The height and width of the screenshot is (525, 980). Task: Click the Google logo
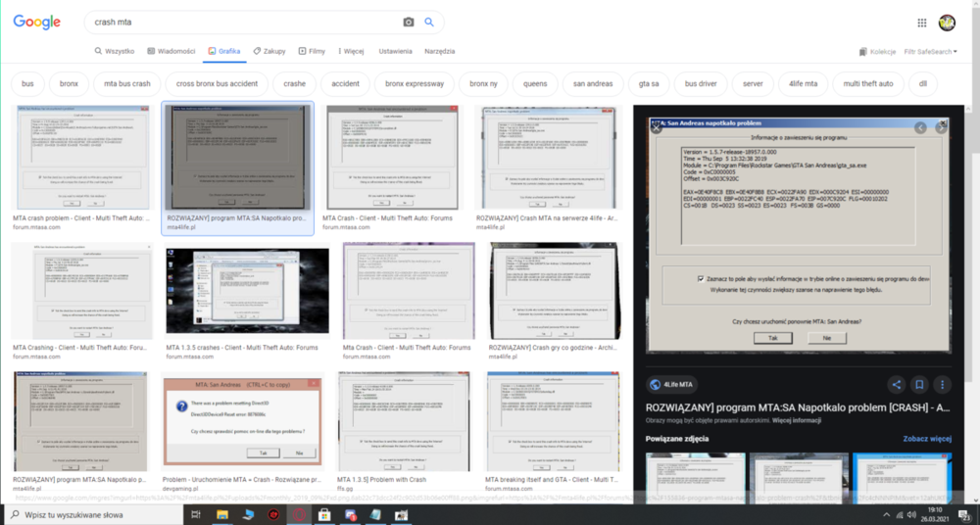[x=37, y=23]
